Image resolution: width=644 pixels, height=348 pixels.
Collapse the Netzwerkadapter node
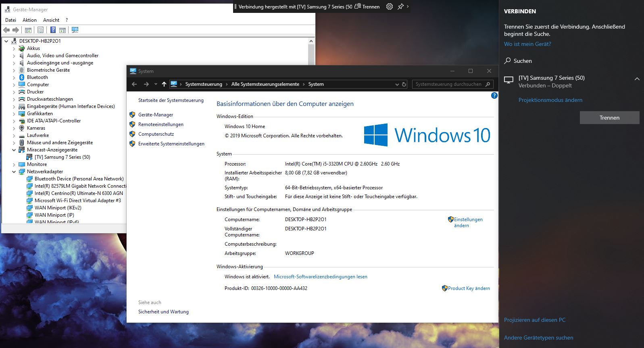14,172
